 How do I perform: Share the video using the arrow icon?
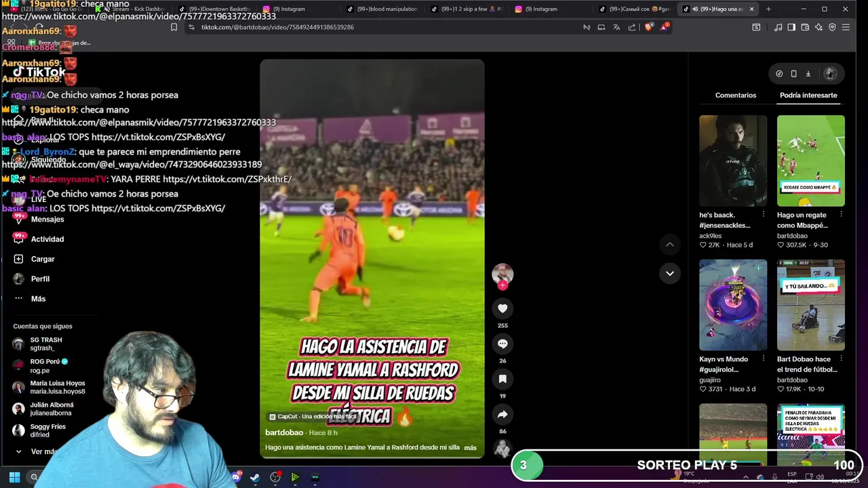click(x=502, y=414)
